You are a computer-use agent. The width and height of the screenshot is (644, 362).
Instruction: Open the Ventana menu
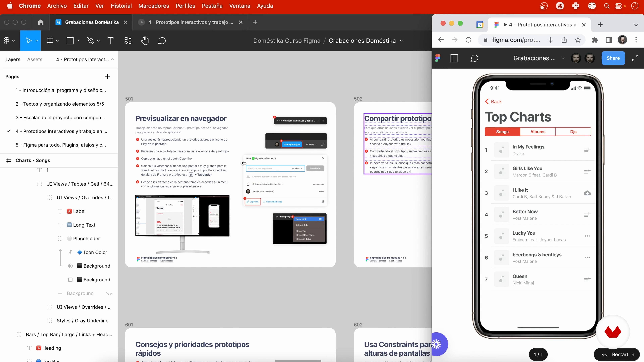pyautogui.click(x=239, y=6)
